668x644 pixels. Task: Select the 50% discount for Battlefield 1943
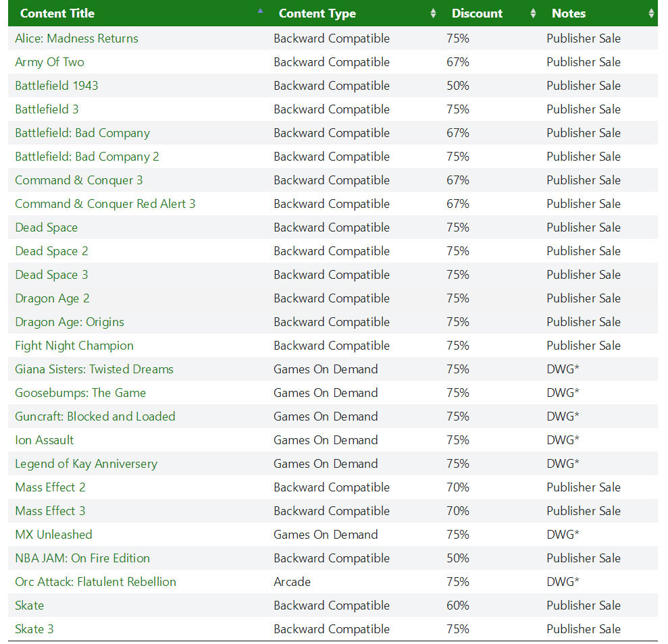pyautogui.click(x=458, y=86)
